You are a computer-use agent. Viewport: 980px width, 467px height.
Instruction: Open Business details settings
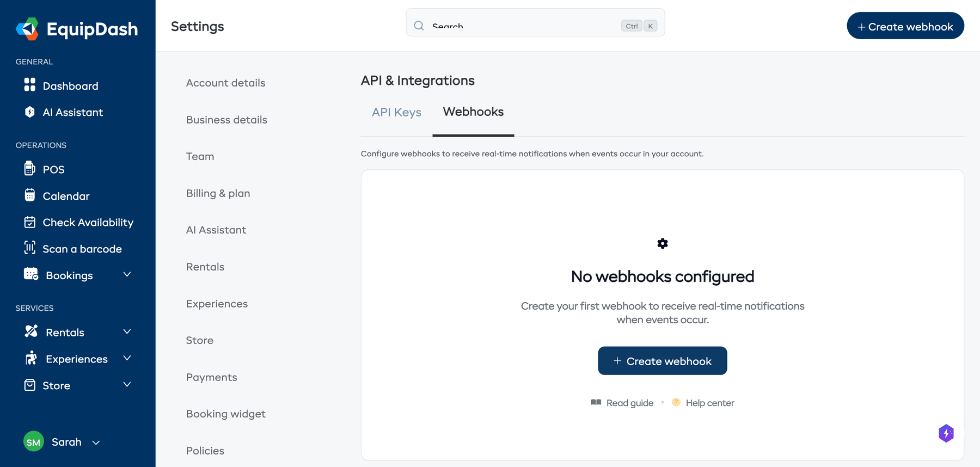pyautogui.click(x=226, y=120)
